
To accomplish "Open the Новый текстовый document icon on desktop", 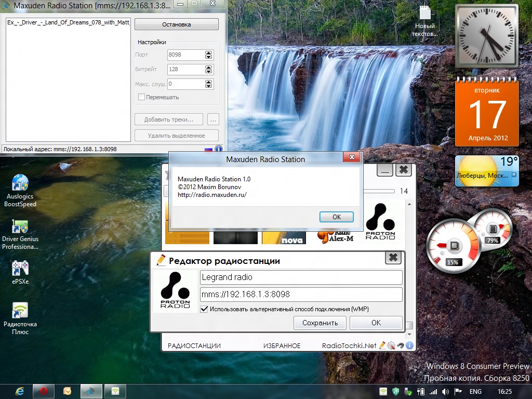I will 425,21.
